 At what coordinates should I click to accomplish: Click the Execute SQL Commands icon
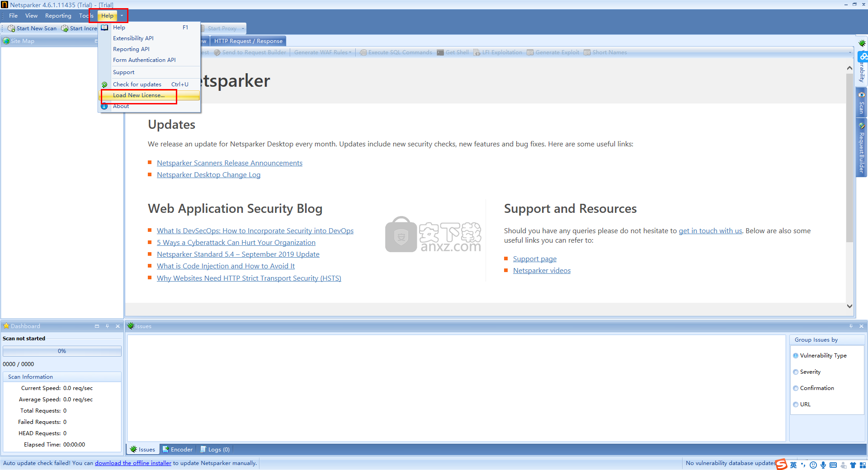pyautogui.click(x=363, y=52)
